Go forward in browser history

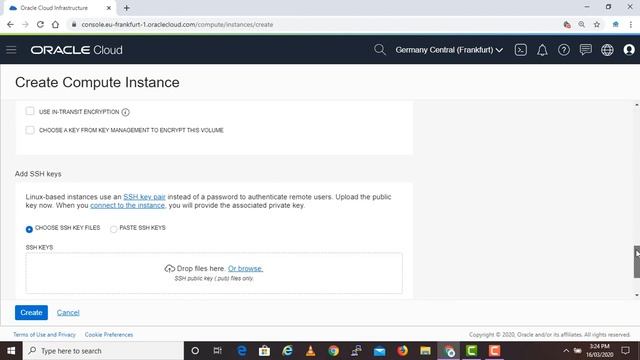(x=25, y=24)
